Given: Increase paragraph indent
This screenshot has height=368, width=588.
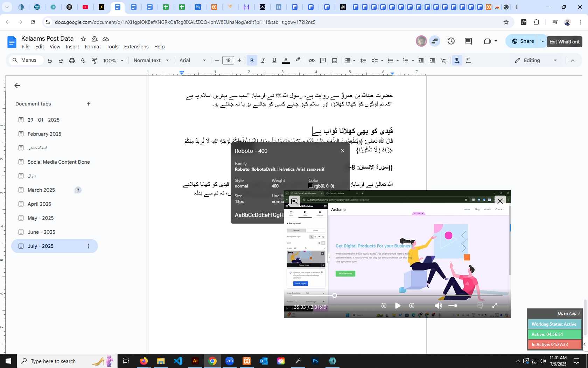Looking at the screenshot, I should coord(432,61).
